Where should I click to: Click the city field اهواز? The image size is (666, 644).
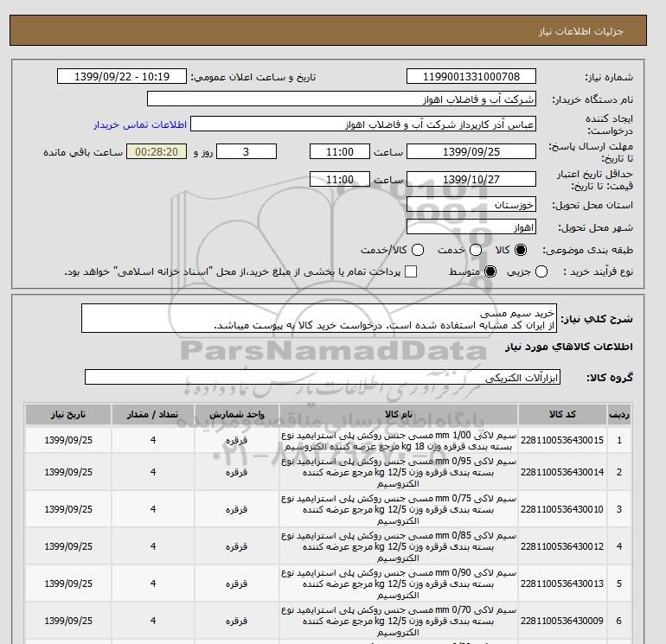click(471, 227)
